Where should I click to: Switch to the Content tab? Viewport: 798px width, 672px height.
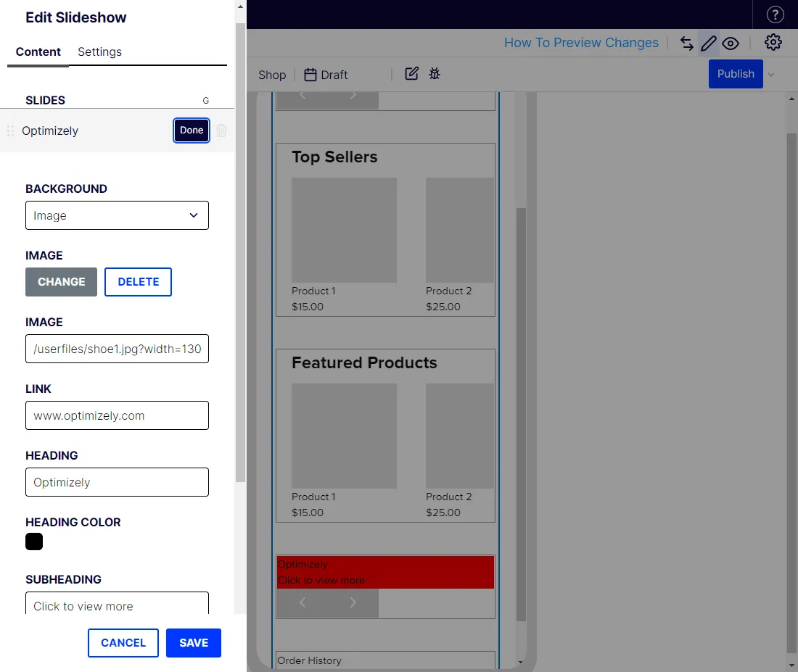[38, 52]
